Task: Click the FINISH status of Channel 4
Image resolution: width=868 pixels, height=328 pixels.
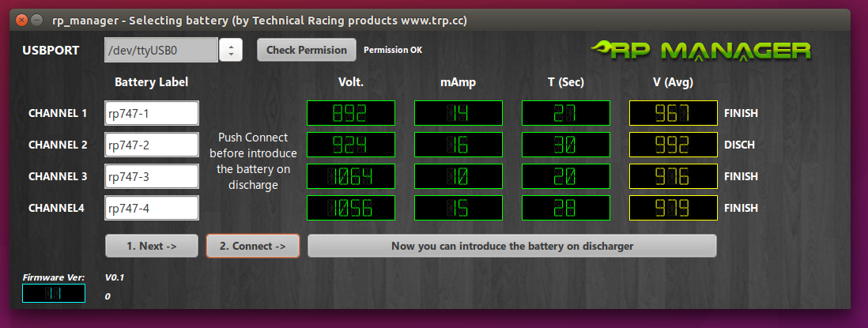Action: 742,208
